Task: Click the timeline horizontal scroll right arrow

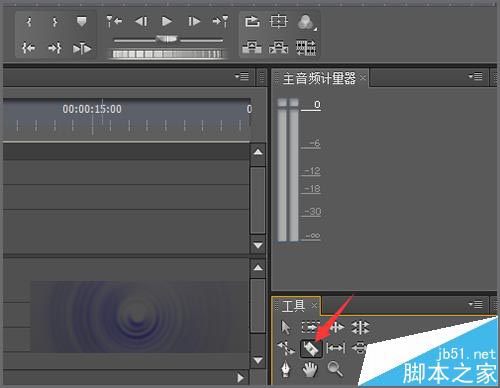Action: [240, 378]
